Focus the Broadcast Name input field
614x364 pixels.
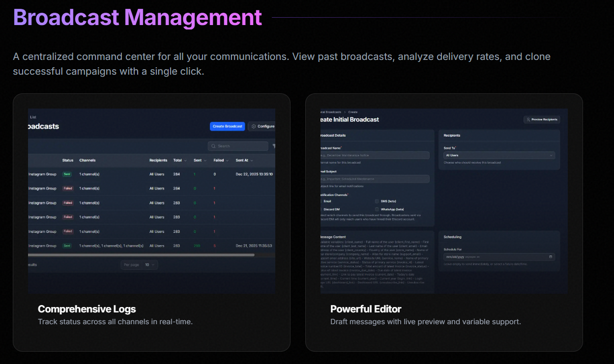375,155
